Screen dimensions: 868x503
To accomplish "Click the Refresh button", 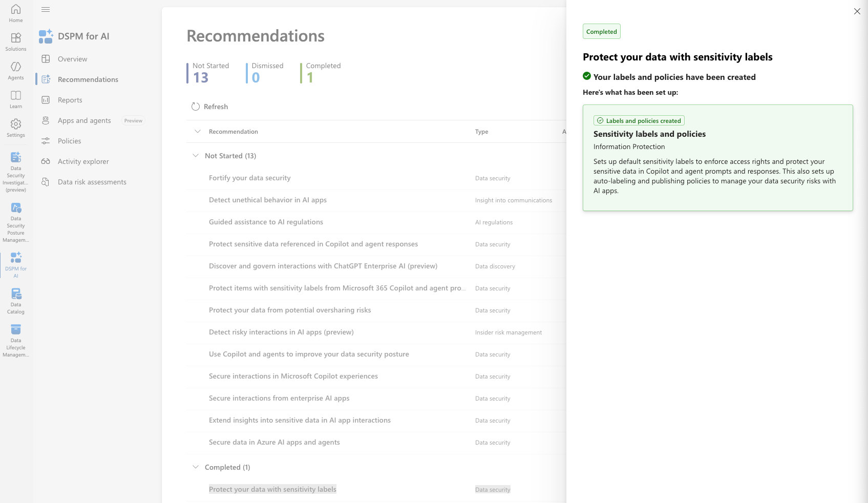I will tap(210, 107).
